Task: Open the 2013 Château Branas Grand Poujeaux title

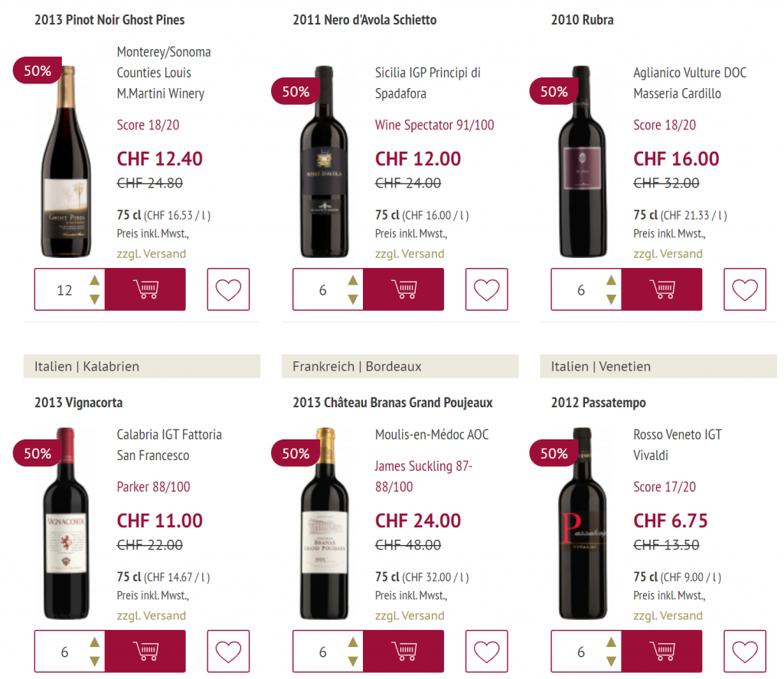Action: (392, 403)
